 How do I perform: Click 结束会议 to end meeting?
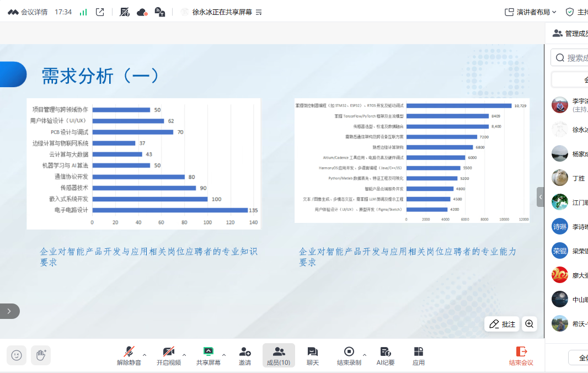click(521, 355)
